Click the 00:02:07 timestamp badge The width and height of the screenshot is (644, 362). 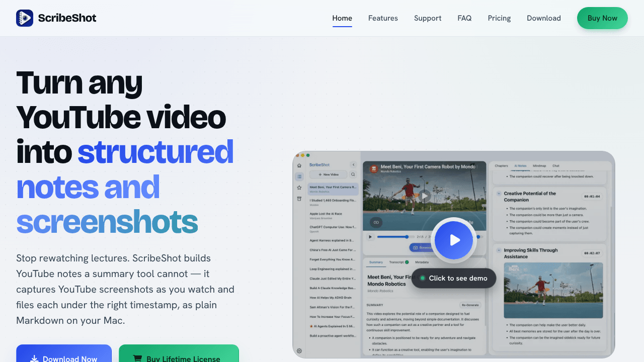(x=591, y=253)
